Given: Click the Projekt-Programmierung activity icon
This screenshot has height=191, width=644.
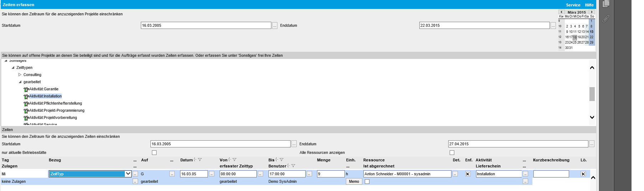Looking at the screenshot, I should click(26, 111).
